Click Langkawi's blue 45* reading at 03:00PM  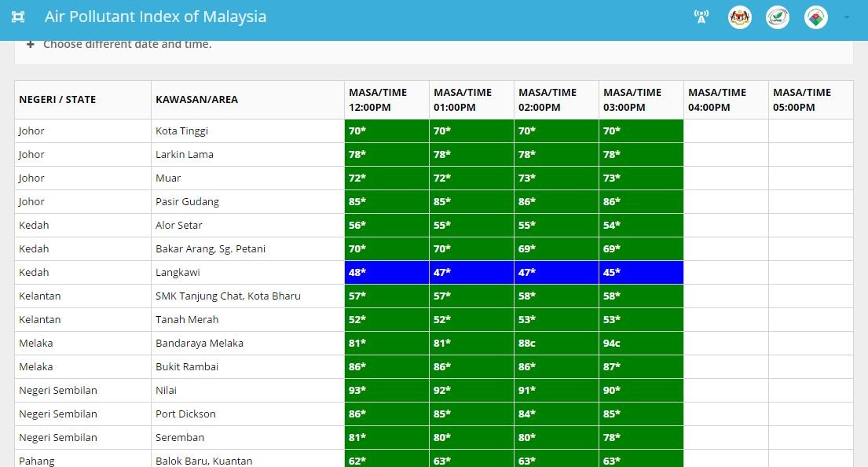tap(641, 273)
